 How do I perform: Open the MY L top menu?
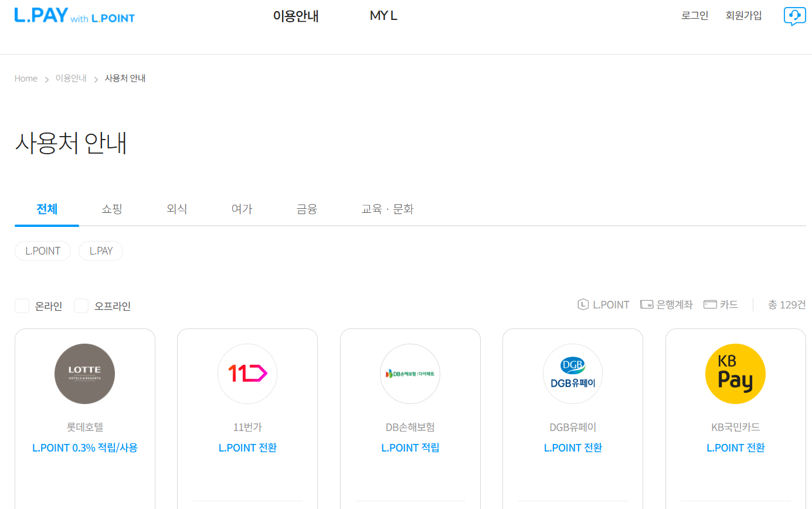pos(383,16)
